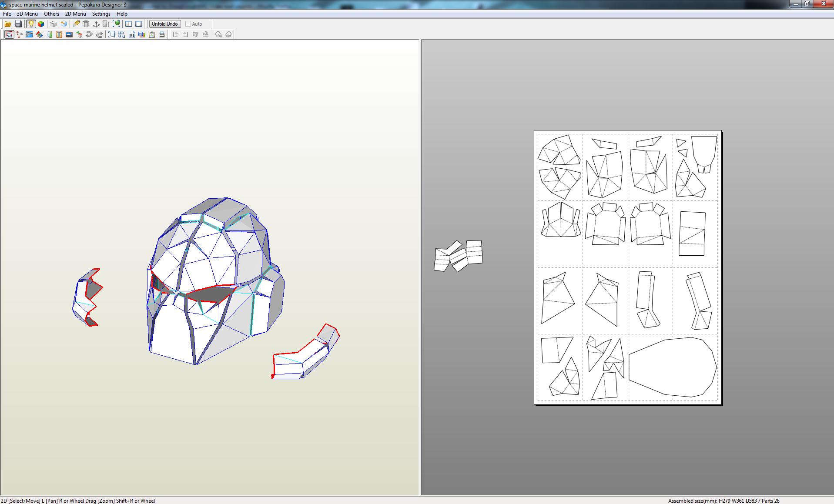Toggle the lighting light bulb icon
834x504 pixels.
point(31,24)
